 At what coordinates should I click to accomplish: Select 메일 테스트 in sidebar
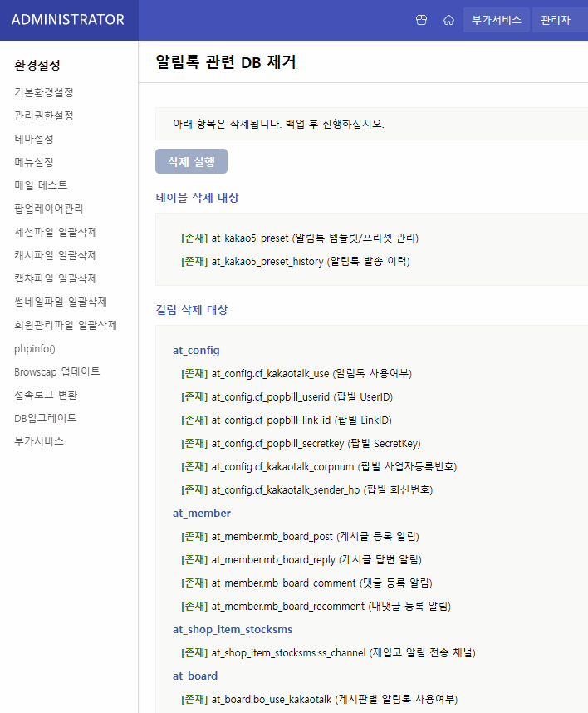pyautogui.click(x=41, y=185)
